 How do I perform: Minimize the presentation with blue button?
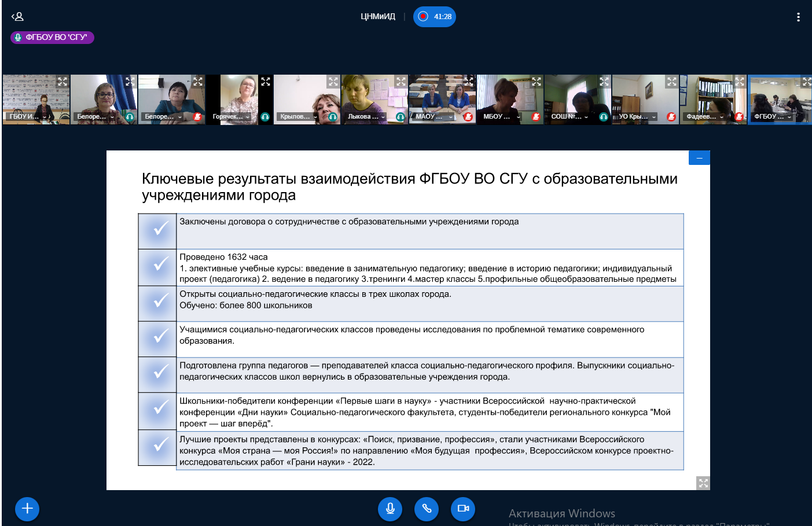[x=699, y=158]
